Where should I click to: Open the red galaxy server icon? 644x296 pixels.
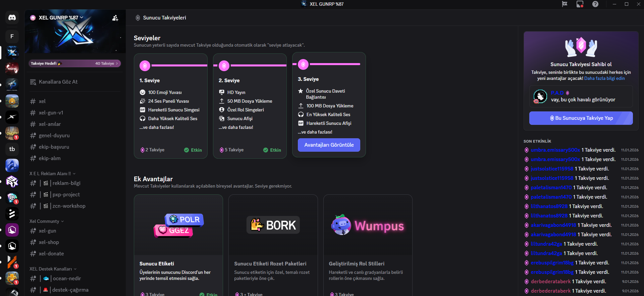12,68
